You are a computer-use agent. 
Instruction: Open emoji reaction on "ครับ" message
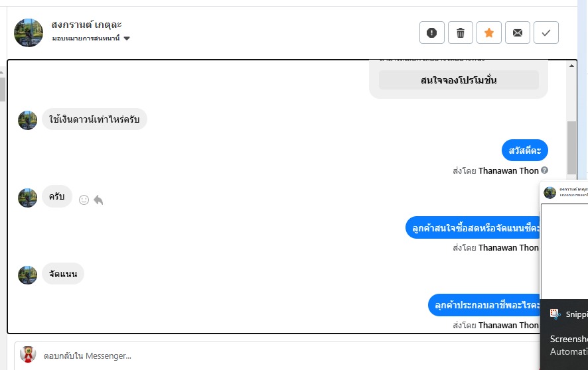click(84, 200)
